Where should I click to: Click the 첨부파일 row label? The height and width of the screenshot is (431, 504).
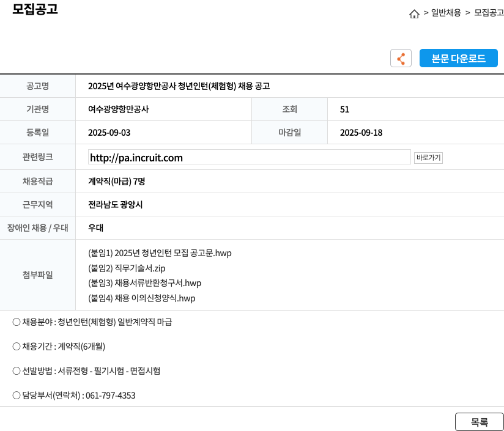point(37,275)
